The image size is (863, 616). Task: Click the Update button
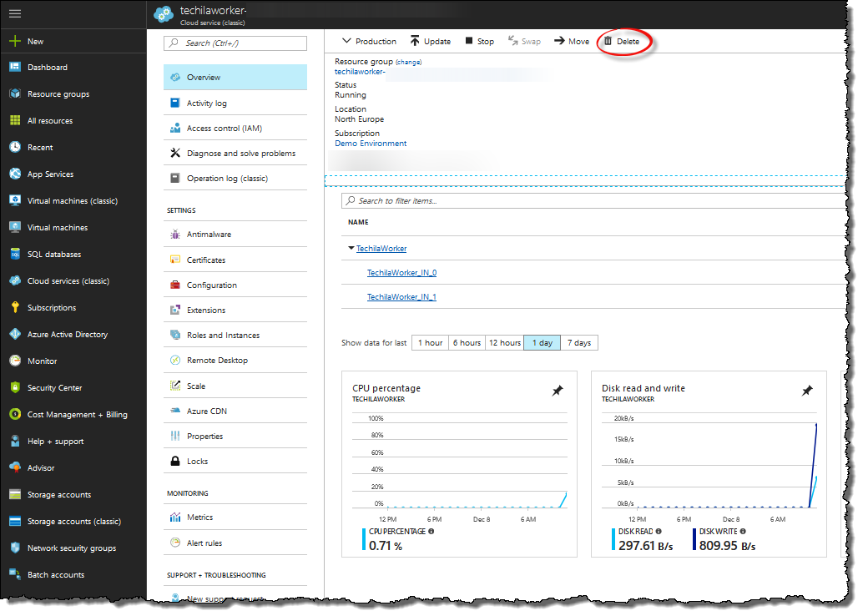431,41
